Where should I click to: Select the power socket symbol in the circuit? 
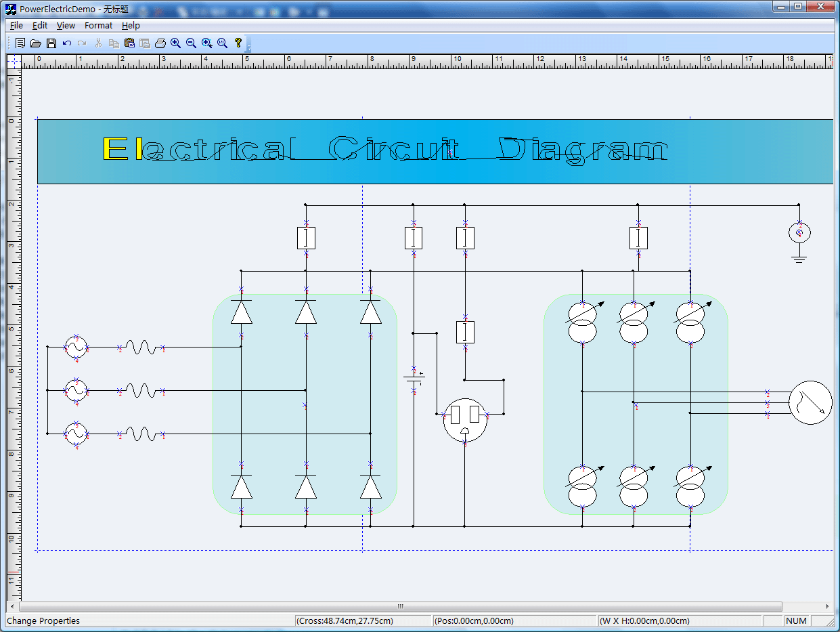click(464, 420)
